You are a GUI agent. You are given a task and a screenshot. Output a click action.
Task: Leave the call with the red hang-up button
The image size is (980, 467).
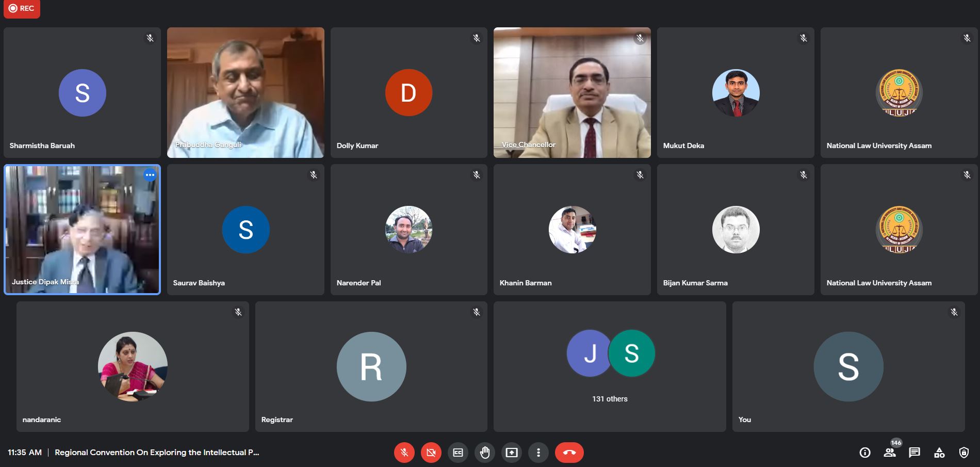(x=569, y=453)
